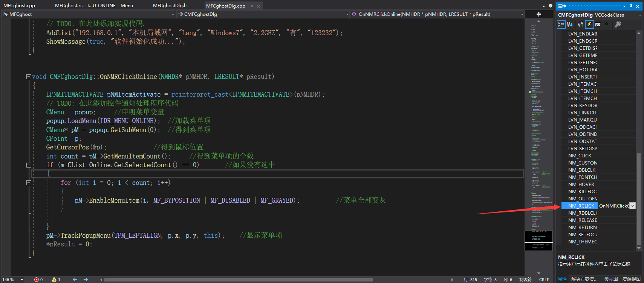
Task: Collapse the if GetSelectedCount code block
Action: click(29, 165)
